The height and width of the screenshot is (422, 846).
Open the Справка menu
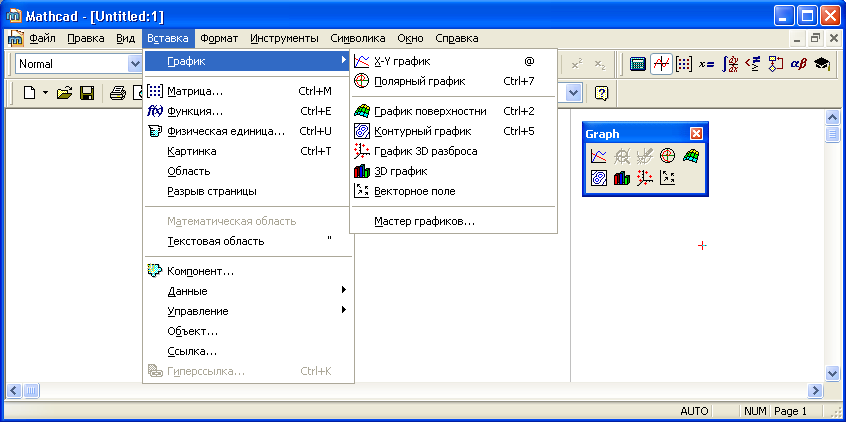[456, 38]
